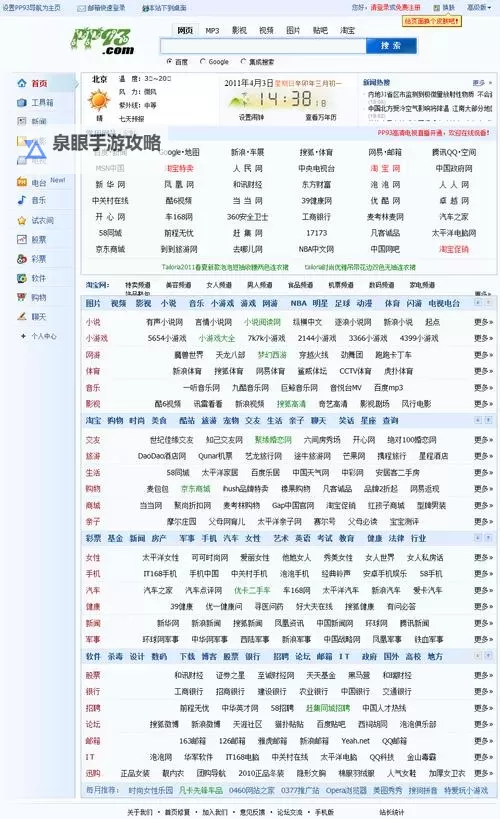
Task: Open the 京东商城 green link in 购物 row
Action: [x=195, y=489]
